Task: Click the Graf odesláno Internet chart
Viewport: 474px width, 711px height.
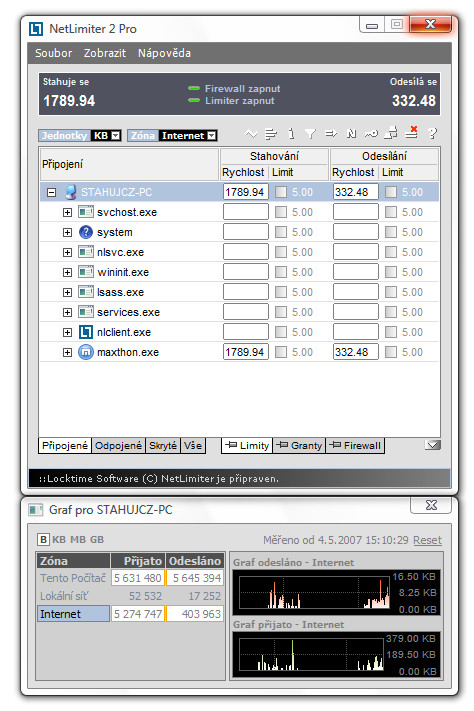Action: (x=337, y=592)
